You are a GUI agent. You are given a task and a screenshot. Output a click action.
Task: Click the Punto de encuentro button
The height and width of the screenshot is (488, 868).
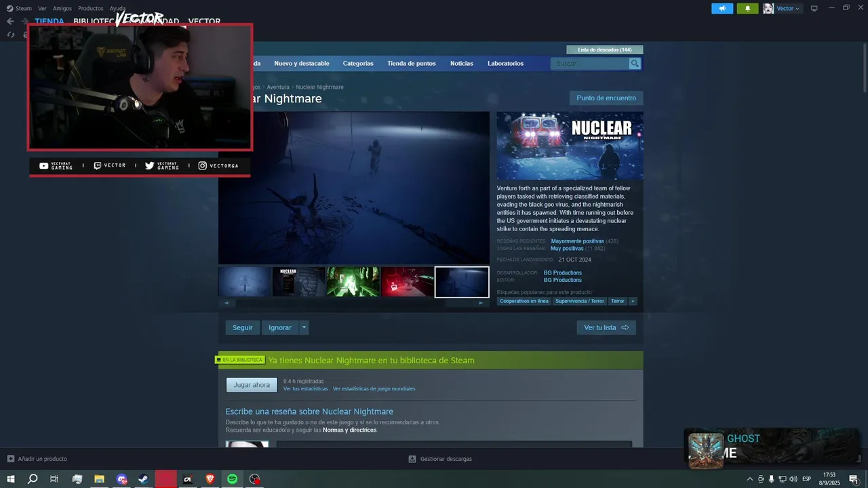tap(606, 98)
